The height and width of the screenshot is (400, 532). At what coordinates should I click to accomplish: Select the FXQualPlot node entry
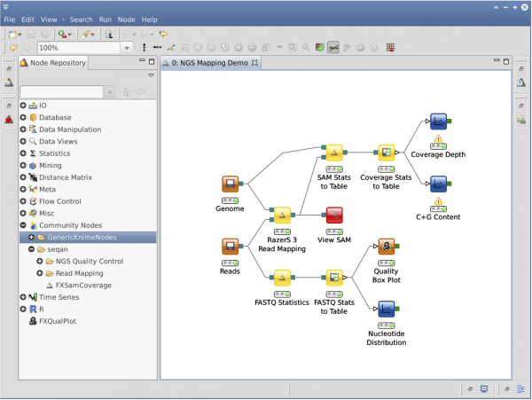pyautogui.click(x=53, y=321)
